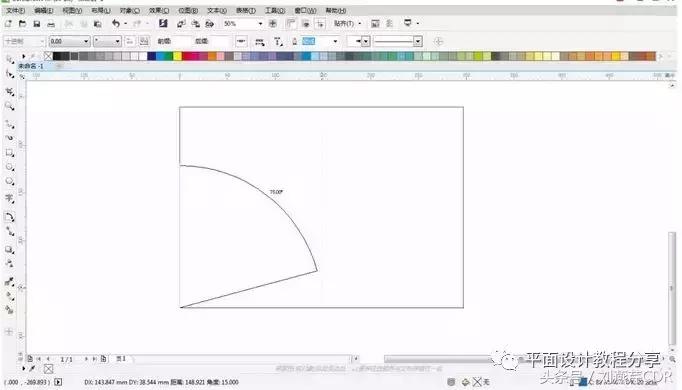Viewport: 682px width, 390px height.
Task: Open the 文本(X) Text menu
Action: 216,10
